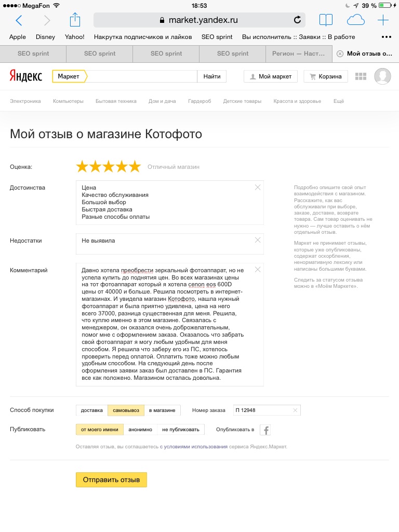Choose 'в магазине' purchase option
The height and width of the screenshot is (532, 399).
(x=162, y=410)
